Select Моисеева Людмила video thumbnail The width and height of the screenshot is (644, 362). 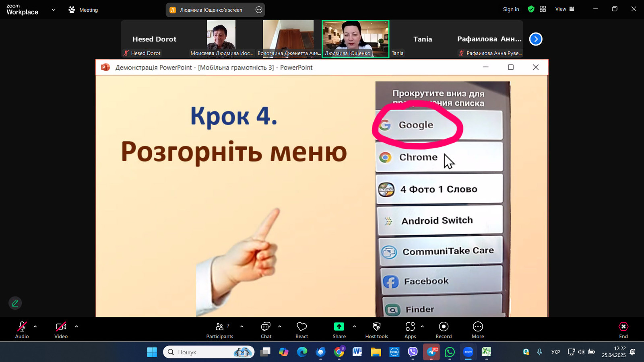coord(221,39)
